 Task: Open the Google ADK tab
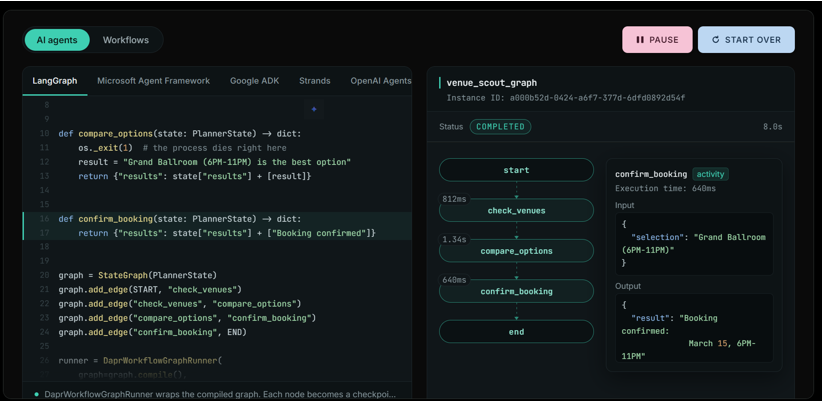[254, 81]
